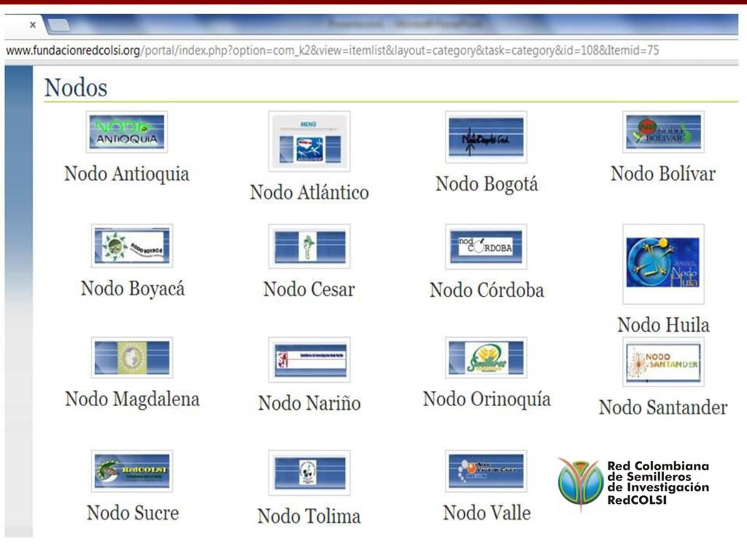
Task: Open the Nodo Valle thumbnail image
Action: [x=486, y=471]
